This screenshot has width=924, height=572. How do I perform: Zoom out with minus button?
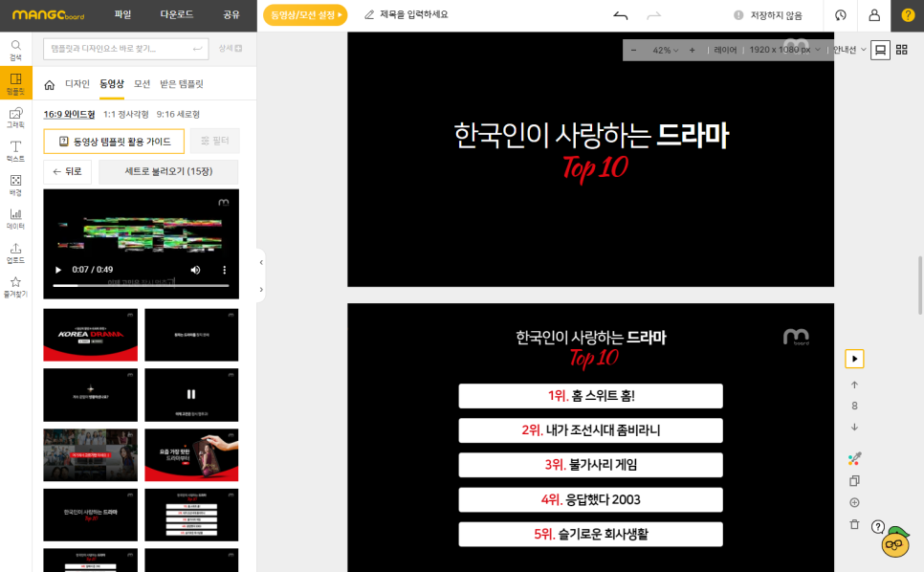pyautogui.click(x=633, y=50)
